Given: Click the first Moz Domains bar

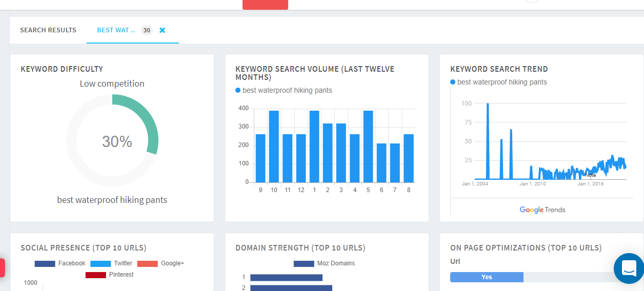Looking at the screenshot, I should point(286,278).
